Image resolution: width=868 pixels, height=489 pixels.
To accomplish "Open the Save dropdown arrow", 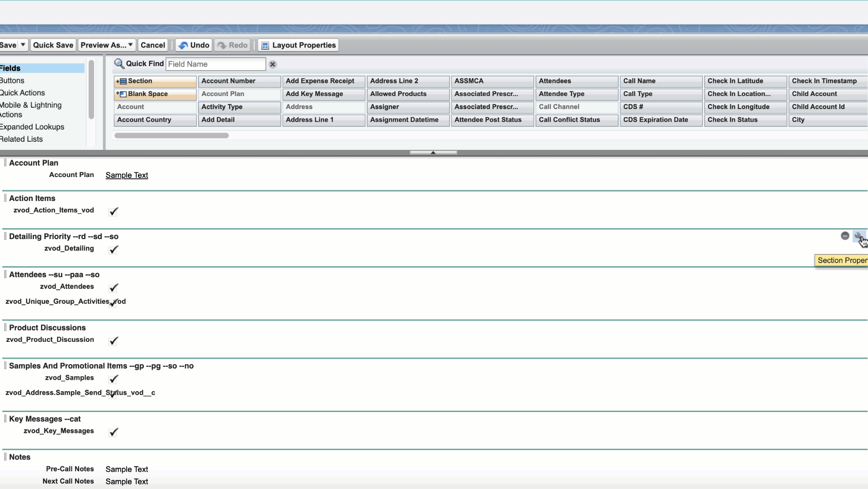I will click(23, 45).
